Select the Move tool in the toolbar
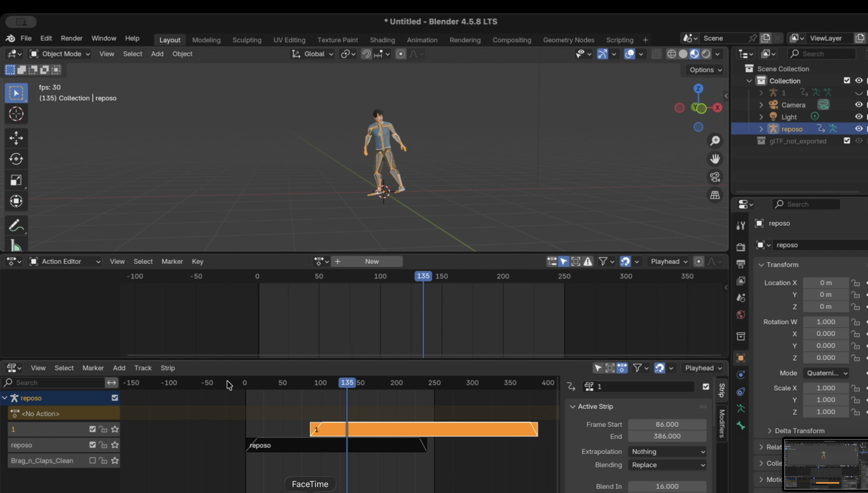This screenshot has height=493, width=868. point(16,138)
